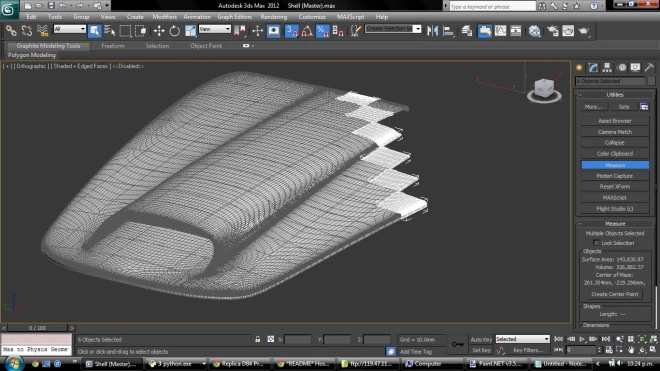The width and height of the screenshot is (660, 371).
Task: Click Go to End playback button
Action: point(606,339)
